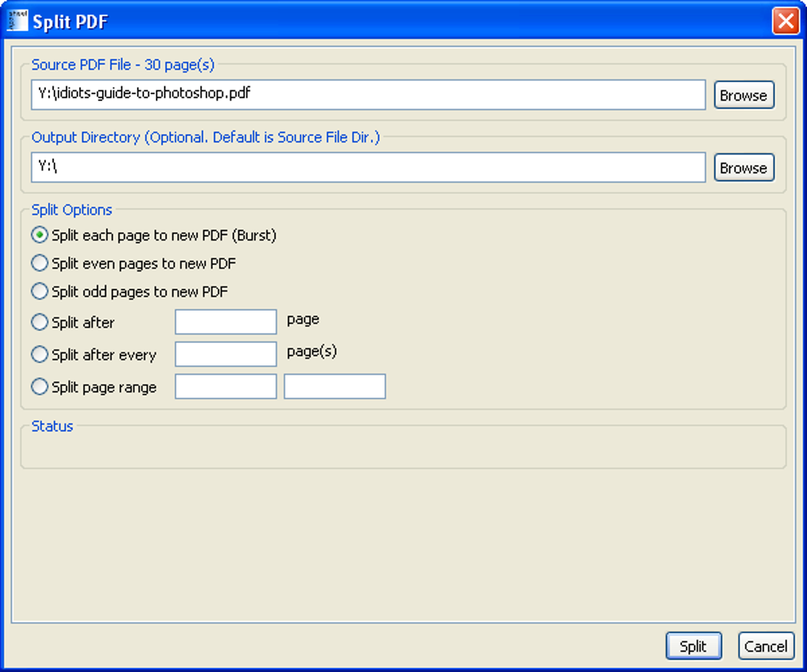Enable the Split after page option
This screenshot has height=672, width=807.
40,323
